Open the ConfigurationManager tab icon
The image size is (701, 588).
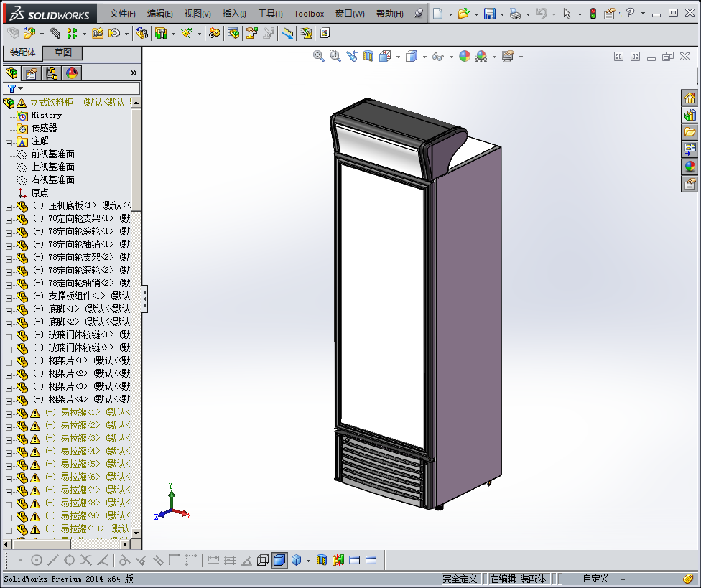[52, 73]
